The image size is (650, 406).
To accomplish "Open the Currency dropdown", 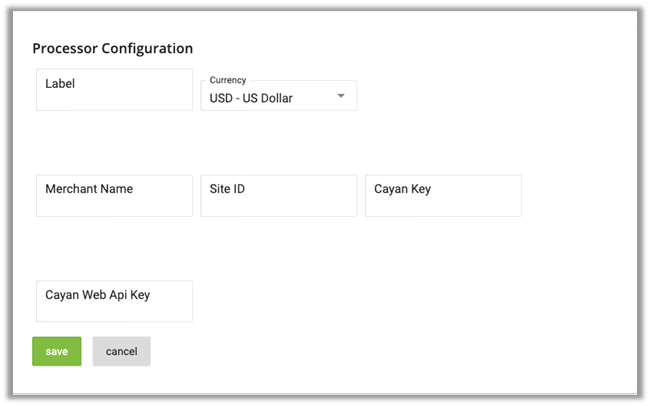I will [x=278, y=97].
